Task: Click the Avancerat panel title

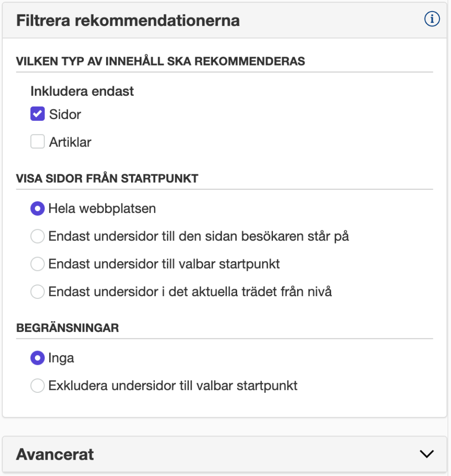Action: 55,454
